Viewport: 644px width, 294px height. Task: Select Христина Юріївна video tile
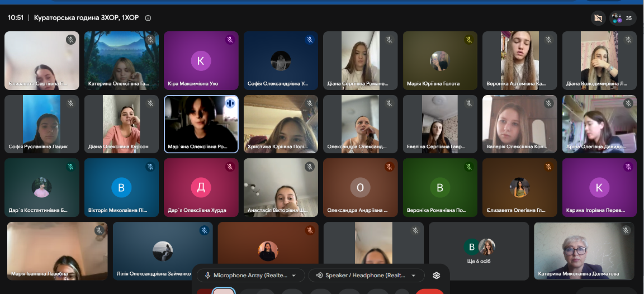click(x=281, y=124)
